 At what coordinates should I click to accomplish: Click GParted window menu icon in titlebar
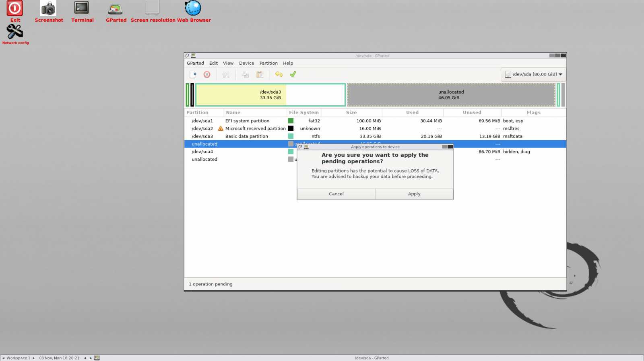point(193,56)
